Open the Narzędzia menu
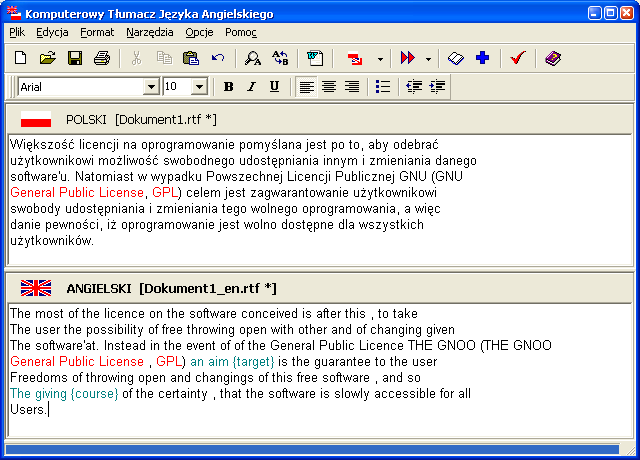This screenshot has height=460, width=640. (x=150, y=32)
